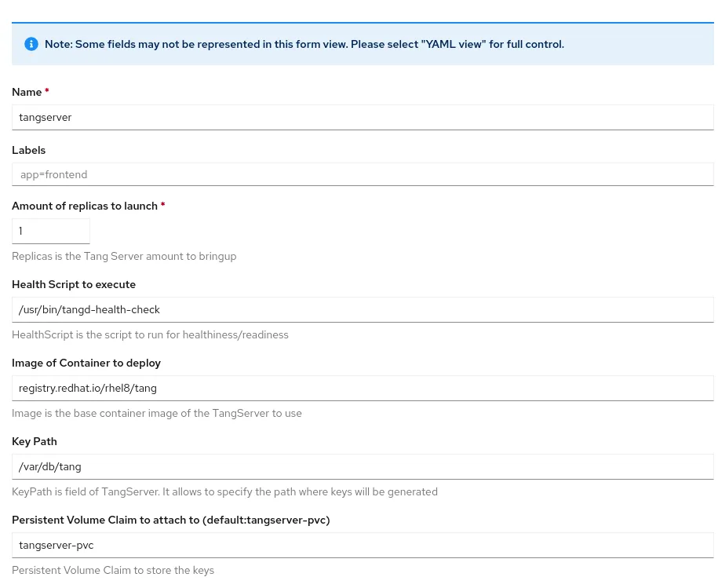Image resolution: width=718 pixels, height=588 pixels.
Task: Select the tangserver-pvc value text
Action: pos(56,545)
